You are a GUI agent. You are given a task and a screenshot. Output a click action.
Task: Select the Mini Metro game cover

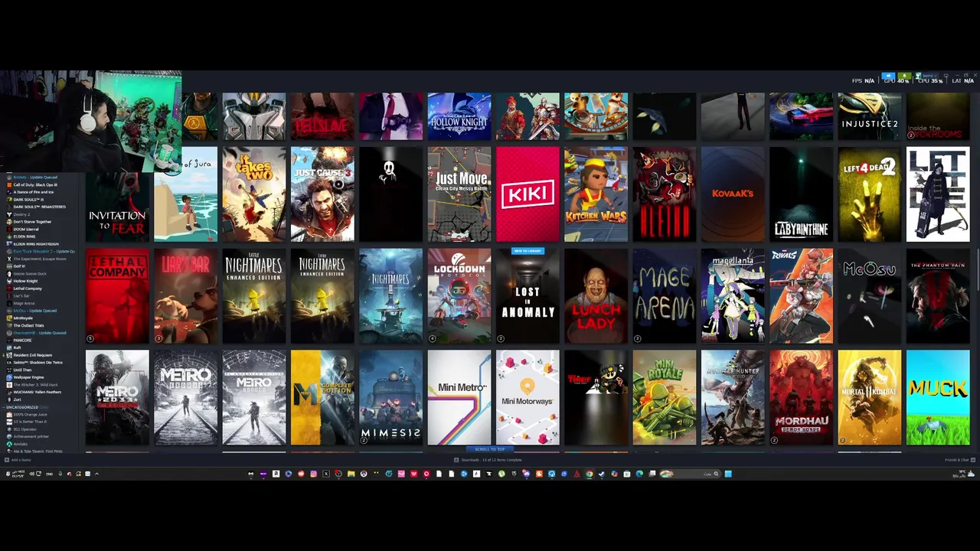459,398
